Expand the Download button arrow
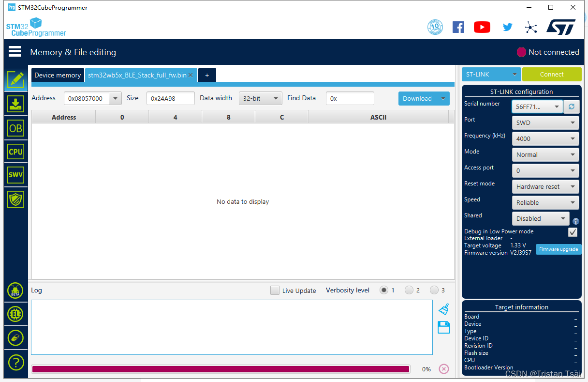 [x=442, y=98]
